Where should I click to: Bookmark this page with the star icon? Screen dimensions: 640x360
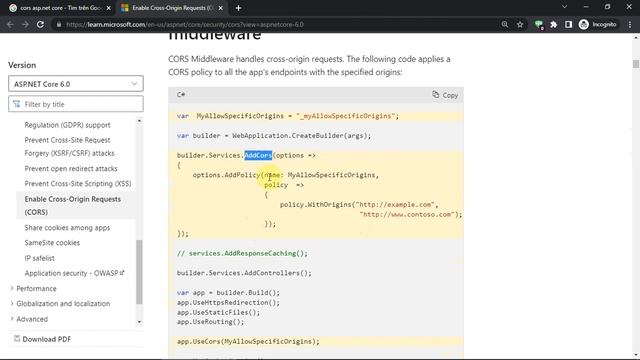[520, 24]
